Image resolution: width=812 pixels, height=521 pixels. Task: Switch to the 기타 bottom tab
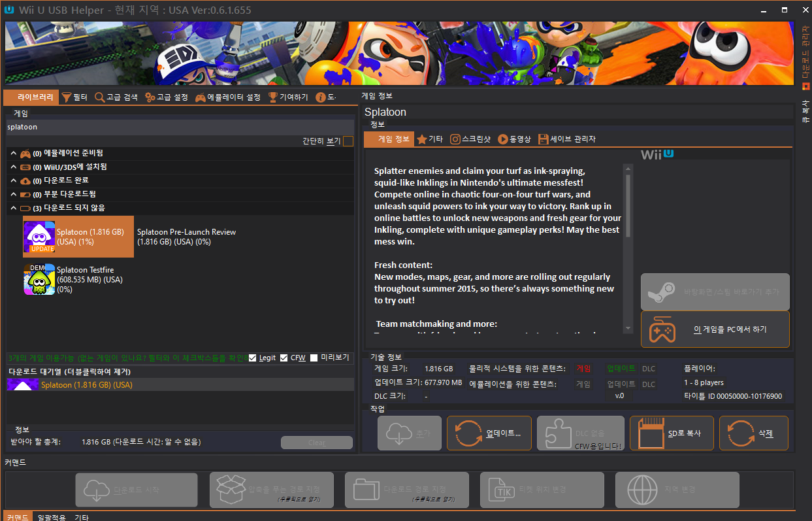(82, 517)
